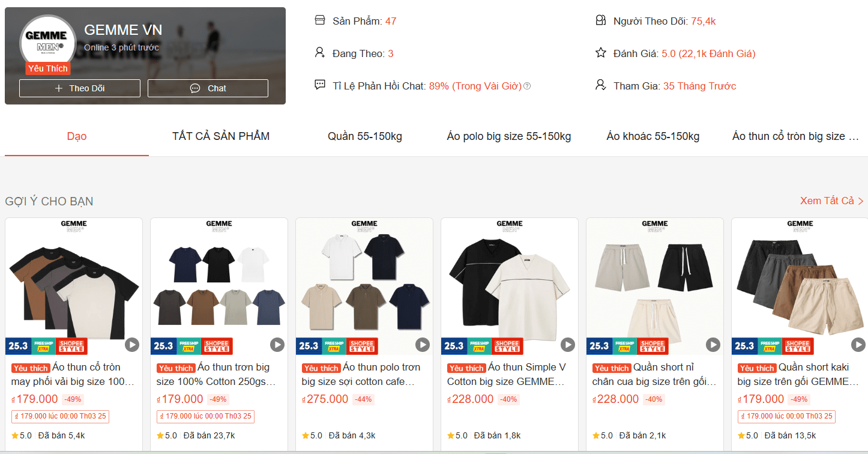868x454 pixels.
Task: Click Yêu thích tag on the Simple V product
Action: pyautogui.click(x=466, y=368)
